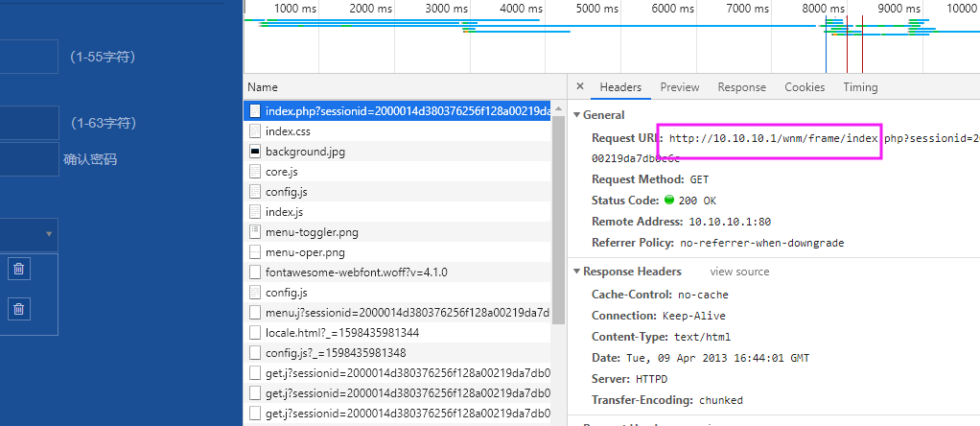The width and height of the screenshot is (980, 426).
Task: Open the Preview tab
Action: click(679, 87)
